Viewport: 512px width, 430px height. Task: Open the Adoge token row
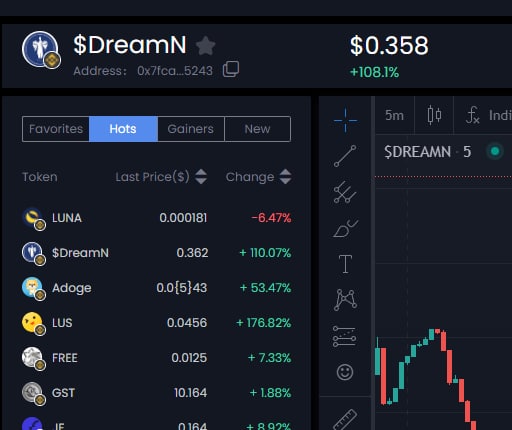156,288
